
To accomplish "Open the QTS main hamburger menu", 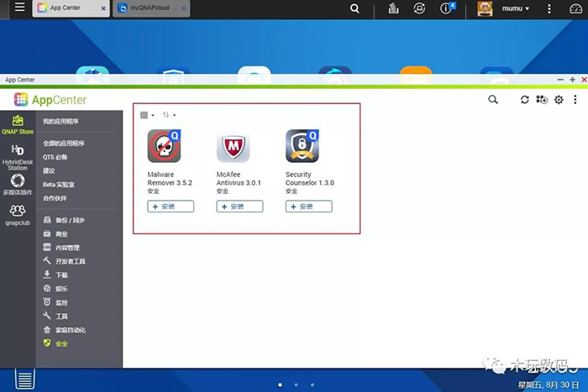I will [19, 7].
